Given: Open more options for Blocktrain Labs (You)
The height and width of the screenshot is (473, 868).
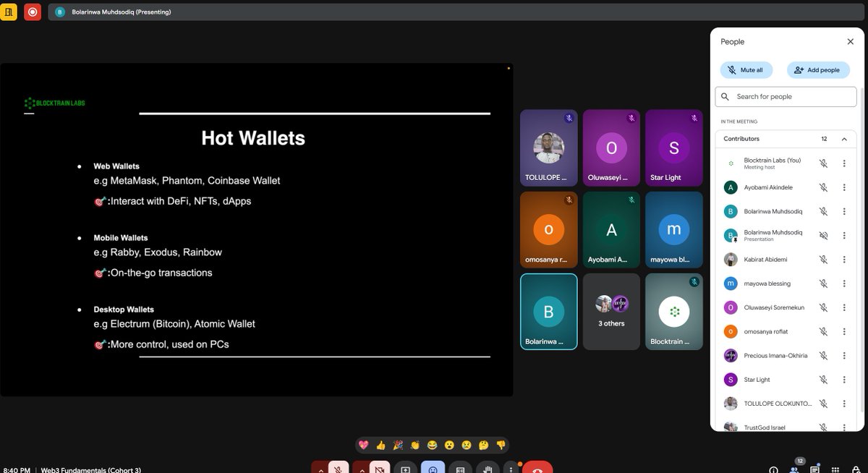Looking at the screenshot, I should (x=844, y=163).
